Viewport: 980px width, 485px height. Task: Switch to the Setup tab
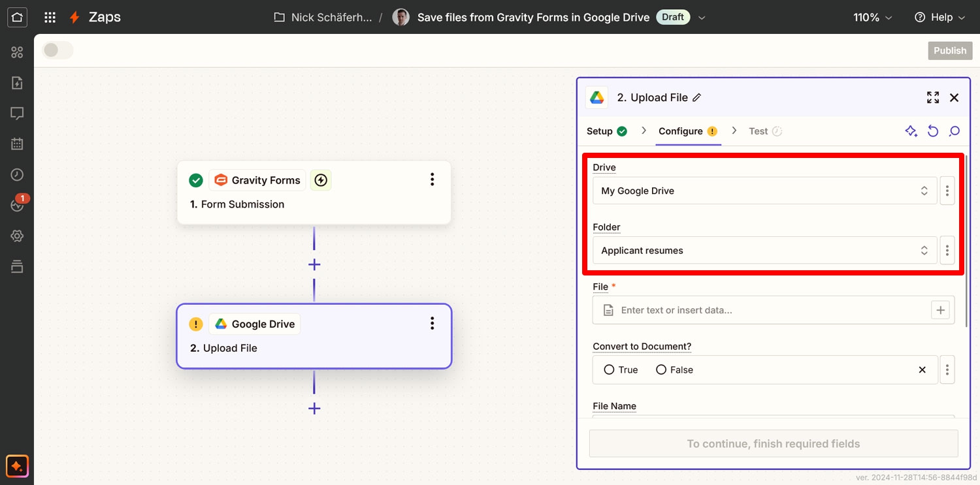point(607,131)
